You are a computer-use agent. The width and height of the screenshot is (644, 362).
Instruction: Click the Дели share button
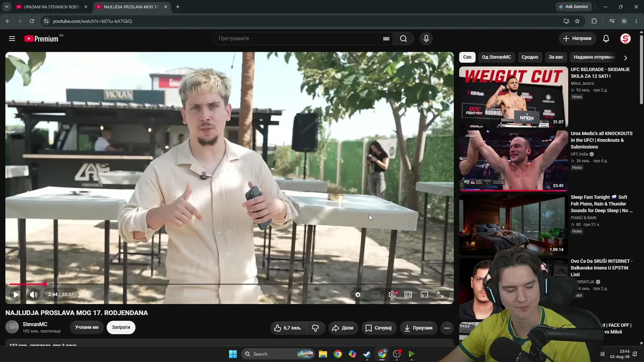tap(343, 328)
